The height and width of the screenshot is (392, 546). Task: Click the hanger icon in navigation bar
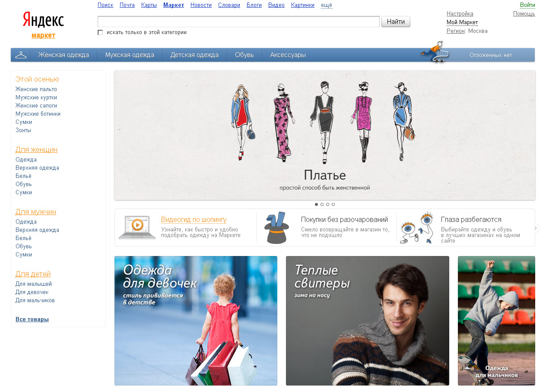pyautogui.click(x=21, y=55)
